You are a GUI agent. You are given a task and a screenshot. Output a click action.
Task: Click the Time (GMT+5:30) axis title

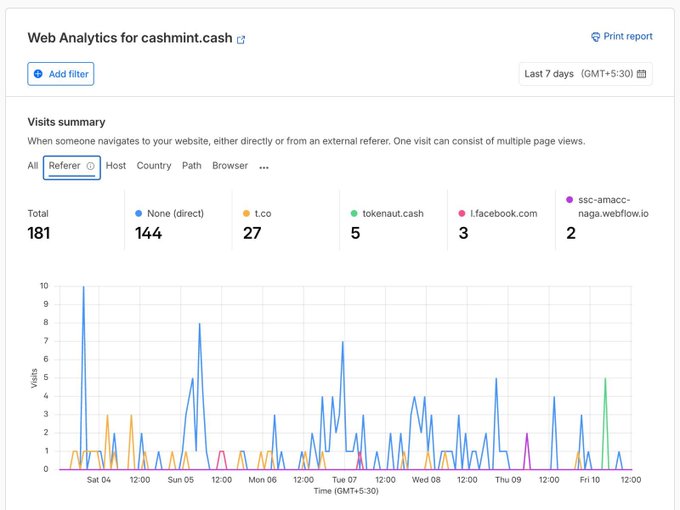[346, 491]
